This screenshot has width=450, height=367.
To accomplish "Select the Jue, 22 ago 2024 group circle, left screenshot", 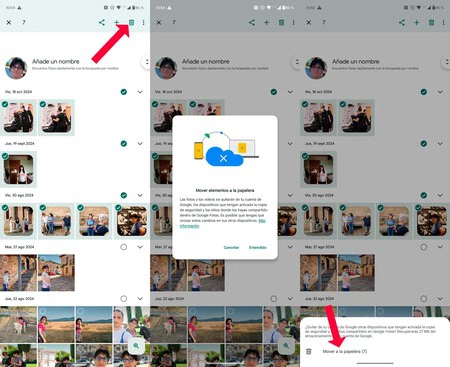I will 124,299.
